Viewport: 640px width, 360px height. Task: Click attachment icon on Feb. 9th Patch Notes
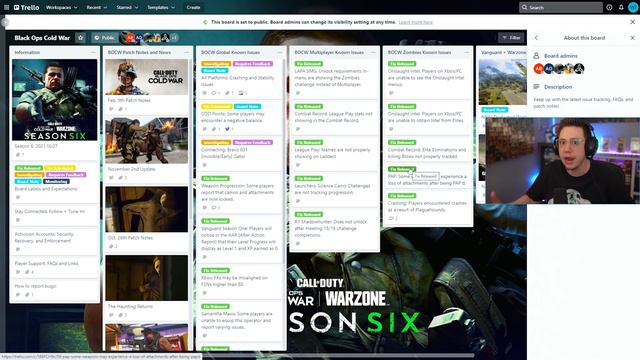click(122, 109)
